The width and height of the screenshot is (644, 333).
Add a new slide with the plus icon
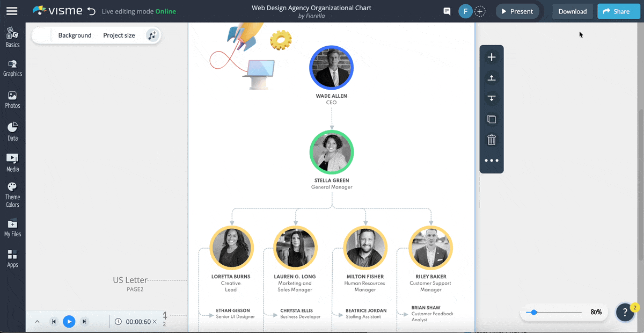491,56
